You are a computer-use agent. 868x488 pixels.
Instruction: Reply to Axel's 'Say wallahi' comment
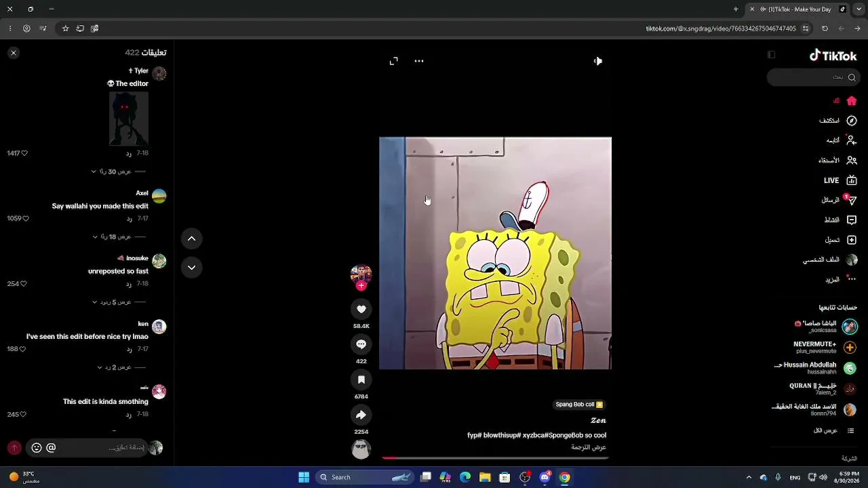pos(129,219)
